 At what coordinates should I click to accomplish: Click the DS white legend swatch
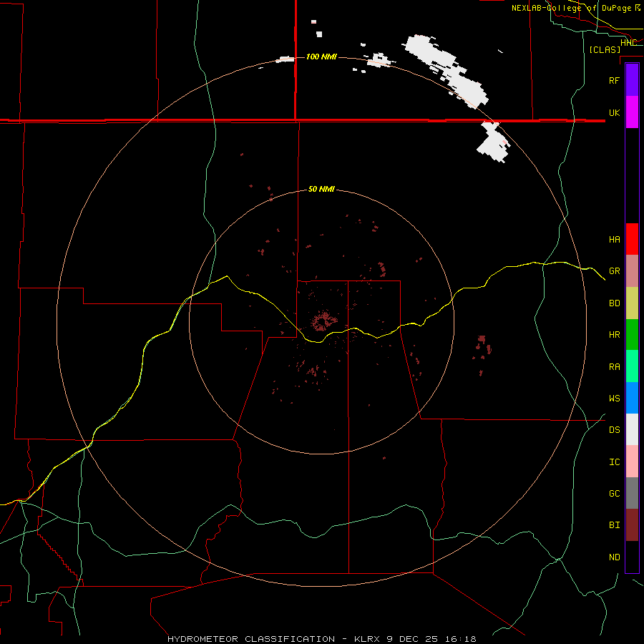[632, 429]
